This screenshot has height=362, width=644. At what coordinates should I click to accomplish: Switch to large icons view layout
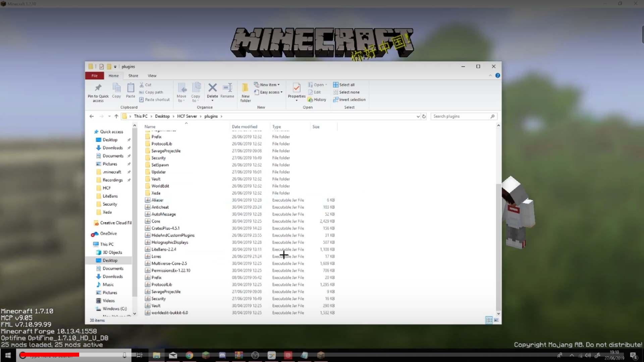(496, 320)
